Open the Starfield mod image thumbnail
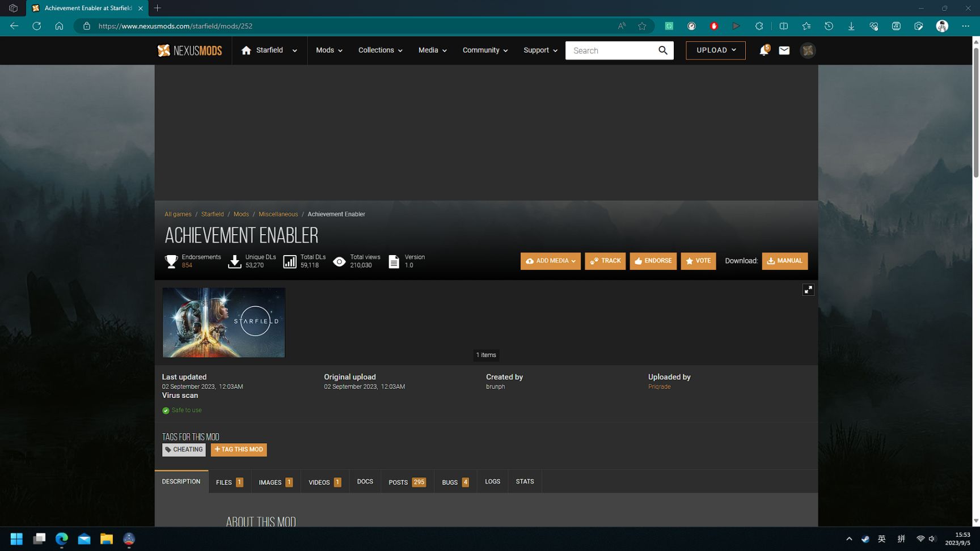980x551 pixels. (x=224, y=323)
